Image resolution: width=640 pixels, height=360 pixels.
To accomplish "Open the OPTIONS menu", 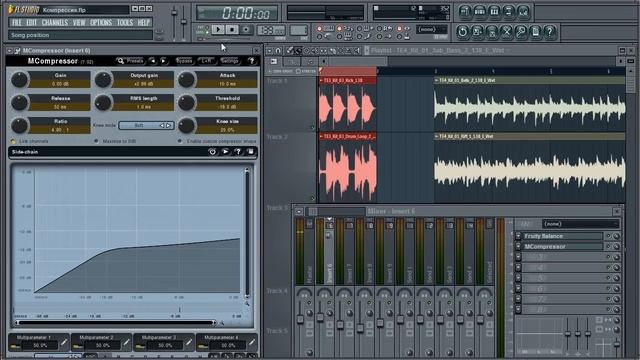I will tap(101, 22).
